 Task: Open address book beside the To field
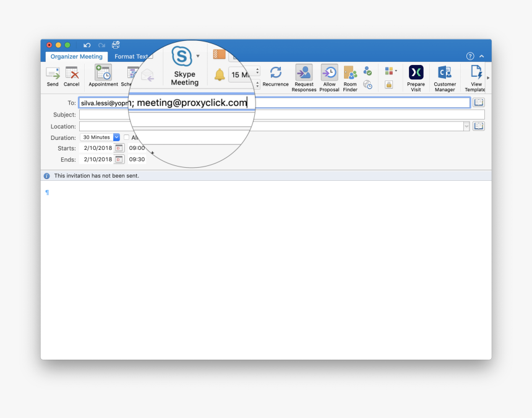pos(479,102)
